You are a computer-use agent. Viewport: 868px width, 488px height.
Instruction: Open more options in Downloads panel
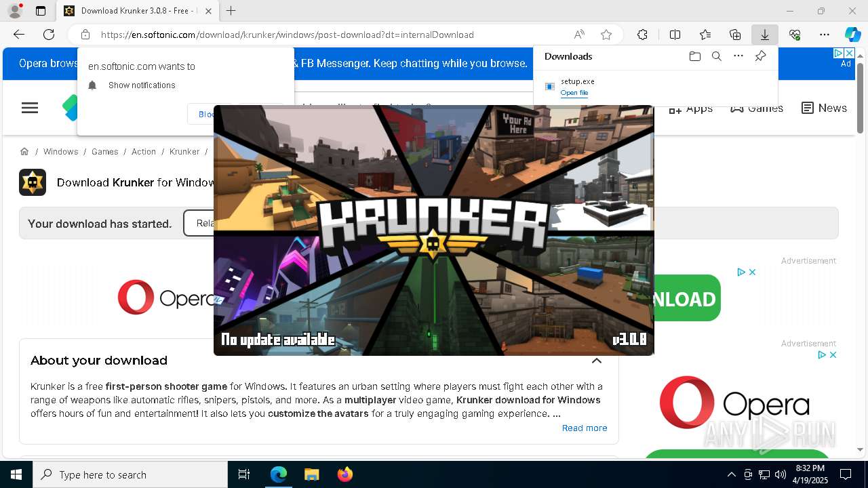click(738, 56)
